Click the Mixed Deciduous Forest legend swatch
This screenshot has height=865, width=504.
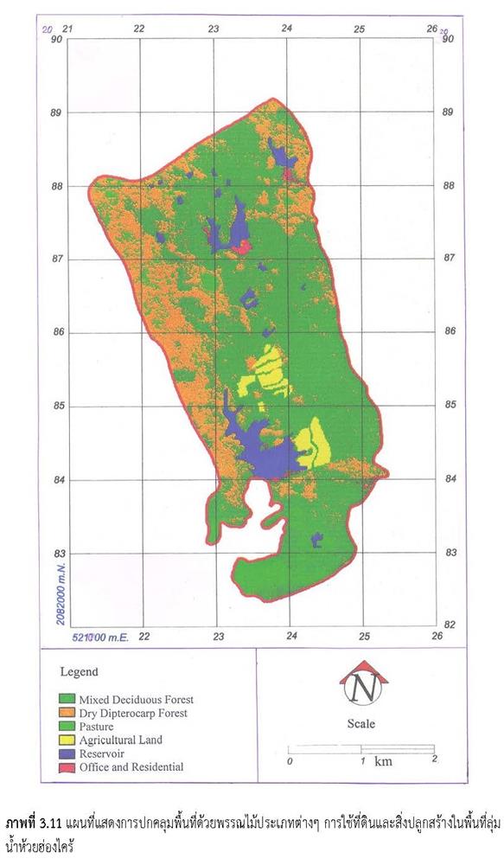[67, 700]
